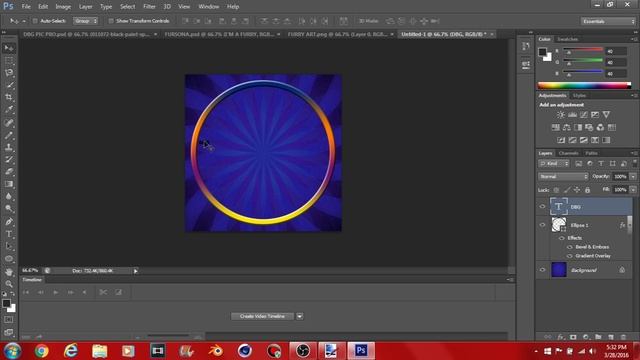Select the Horizontal Type tool
Screen dimensions: 640x360
pyautogui.click(x=9, y=234)
